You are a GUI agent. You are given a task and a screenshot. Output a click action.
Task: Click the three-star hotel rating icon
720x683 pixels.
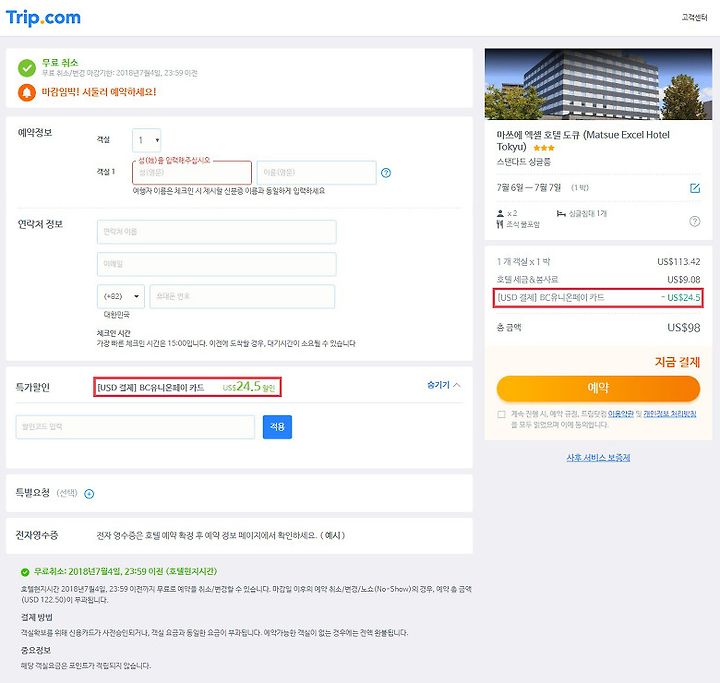[544, 148]
